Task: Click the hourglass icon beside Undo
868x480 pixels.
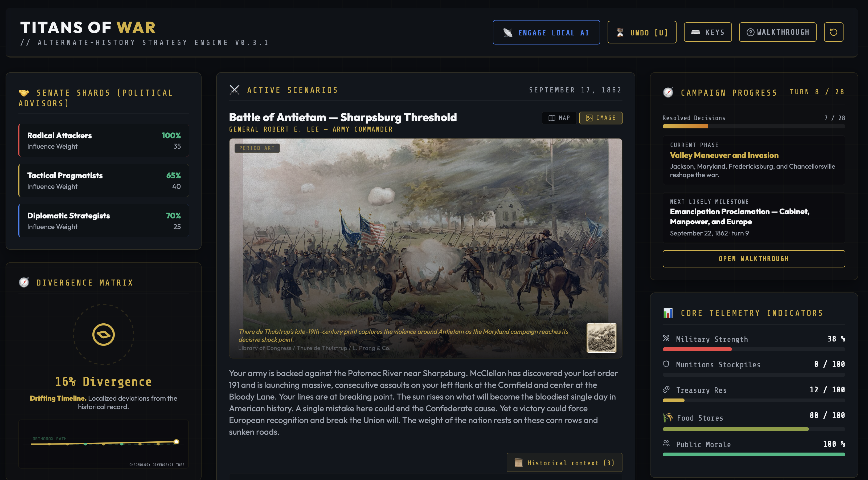Action: pos(620,33)
